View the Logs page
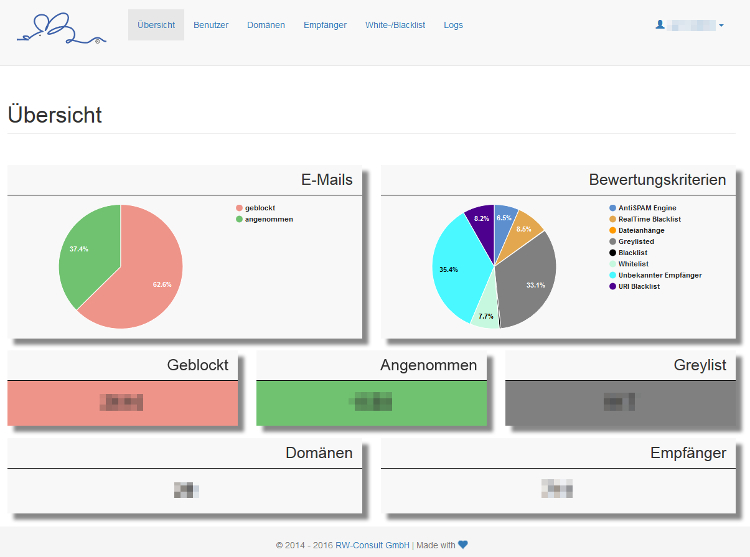This screenshot has height=557, width=750. pos(453,25)
